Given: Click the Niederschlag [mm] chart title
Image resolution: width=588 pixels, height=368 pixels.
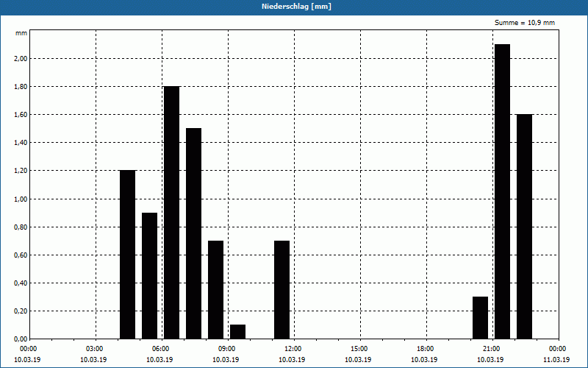Looking at the screenshot, I should click(296, 7).
